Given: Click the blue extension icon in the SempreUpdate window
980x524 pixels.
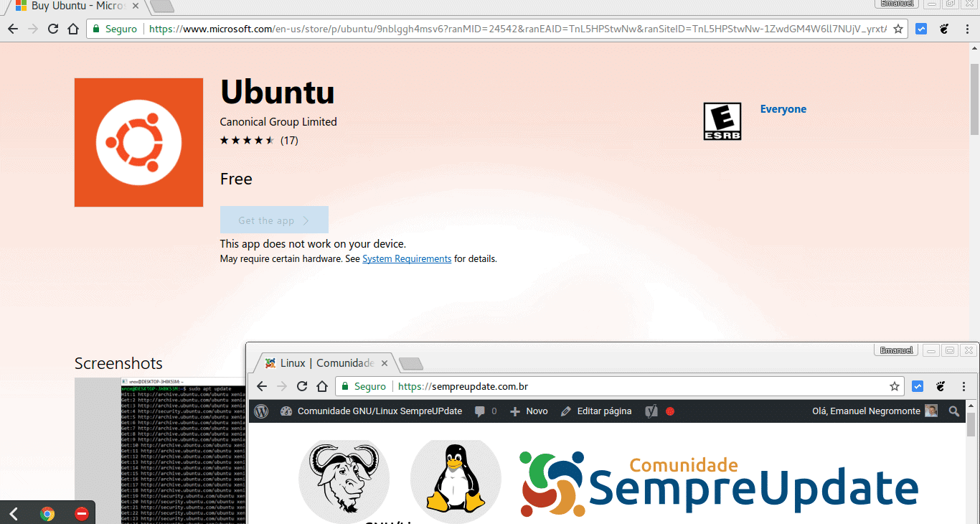Looking at the screenshot, I should coord(918,386).
